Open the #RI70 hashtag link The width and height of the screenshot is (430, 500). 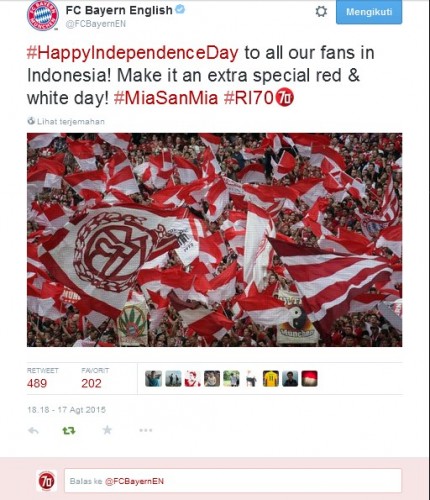249,98
